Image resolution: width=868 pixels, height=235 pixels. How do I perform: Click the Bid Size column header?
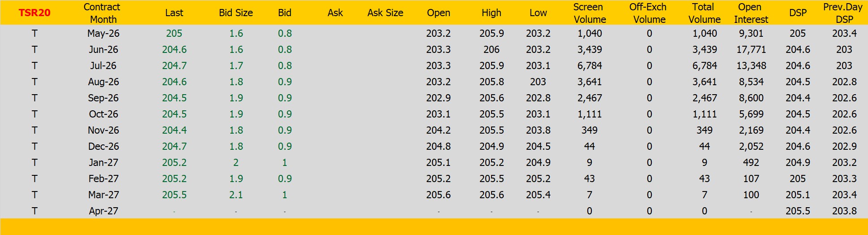(x=236, y=13)
